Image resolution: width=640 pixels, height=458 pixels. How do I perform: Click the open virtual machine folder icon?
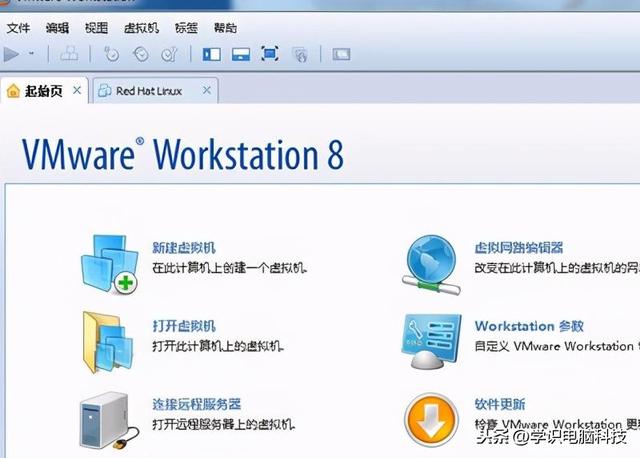click(108, 342)
